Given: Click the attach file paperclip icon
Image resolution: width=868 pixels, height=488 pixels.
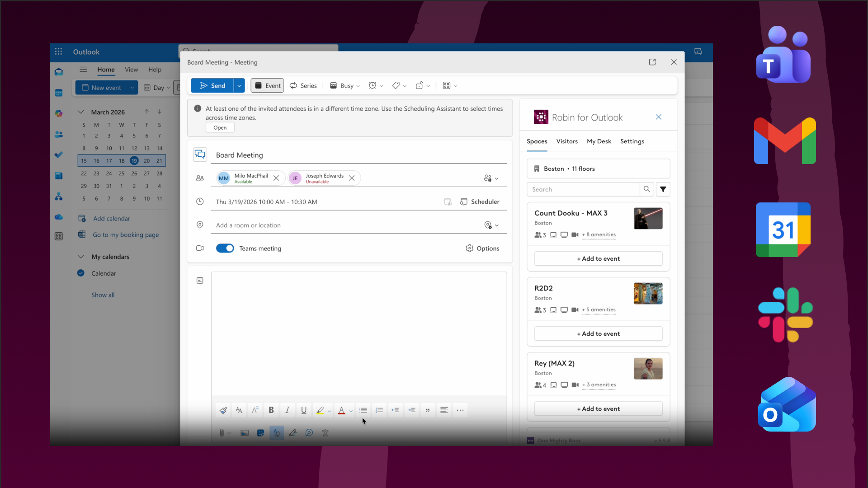Looking at the screenshot, I should pos(222,433).
